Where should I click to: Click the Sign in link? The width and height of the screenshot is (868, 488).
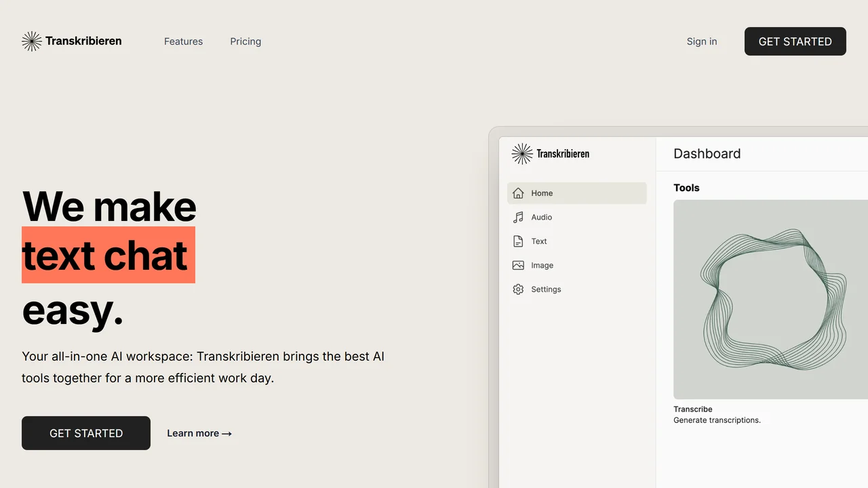(702, 41)
